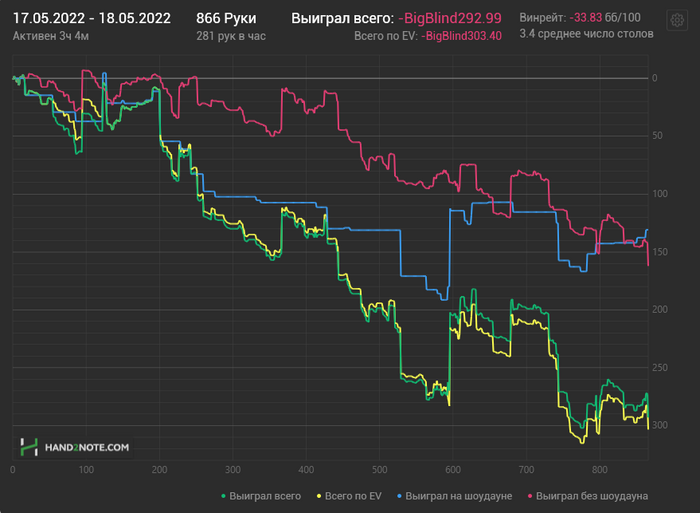Viewport: 700px width, 513px height.
Task: Click the '3.4 среднее число столов' text
Action: pyautogui.click(x=587, y=34)
